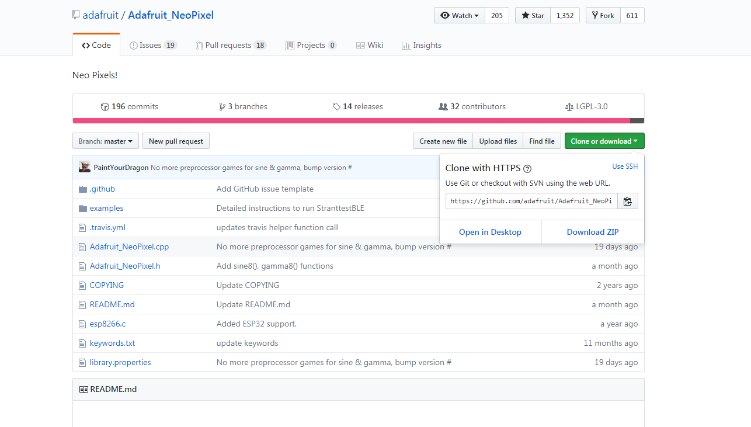The image size is (751, 427).
Task: Open the Adafruit_NeoPixel.h file
Action: click(x=125, y=266)
